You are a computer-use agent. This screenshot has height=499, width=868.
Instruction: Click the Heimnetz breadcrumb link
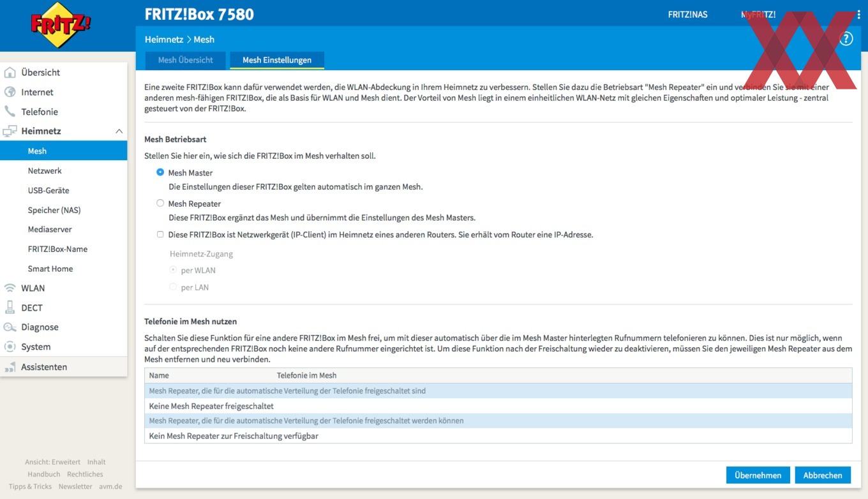164,39
